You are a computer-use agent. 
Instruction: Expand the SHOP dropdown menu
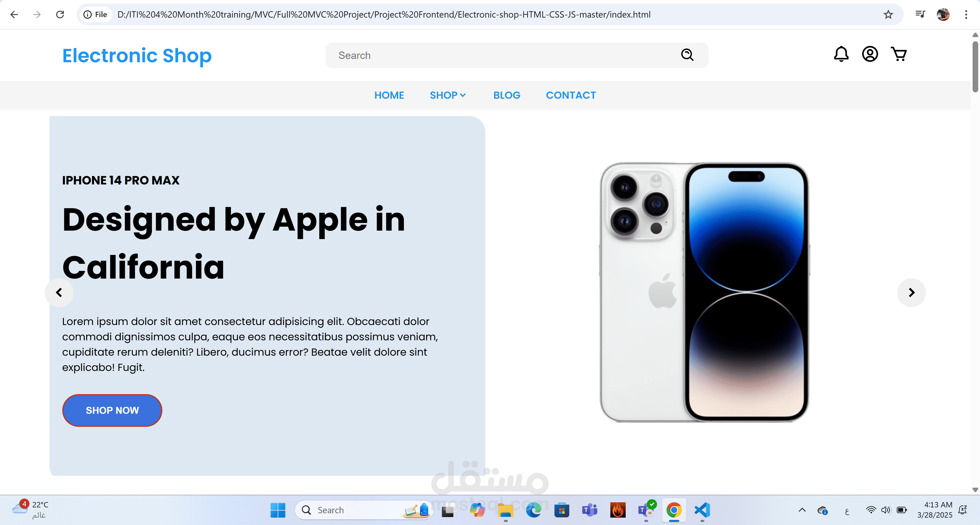[448, 95]
